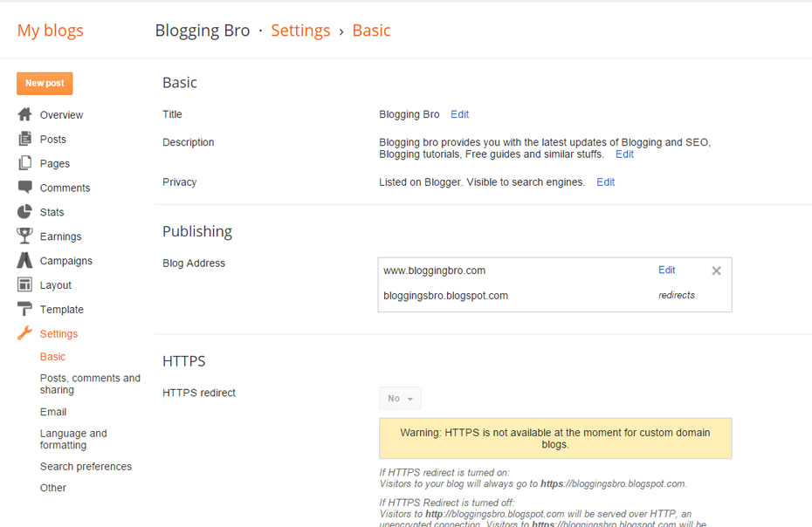The width and height of the screenshot is (812, 527).
Task: Click the Template paint roller icon
Action: point(24,309)
